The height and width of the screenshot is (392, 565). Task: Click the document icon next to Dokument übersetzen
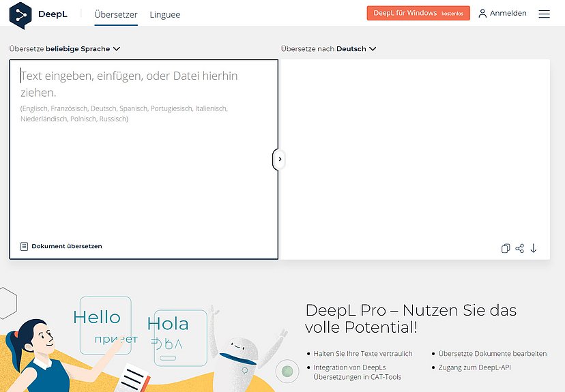[24, 246]
